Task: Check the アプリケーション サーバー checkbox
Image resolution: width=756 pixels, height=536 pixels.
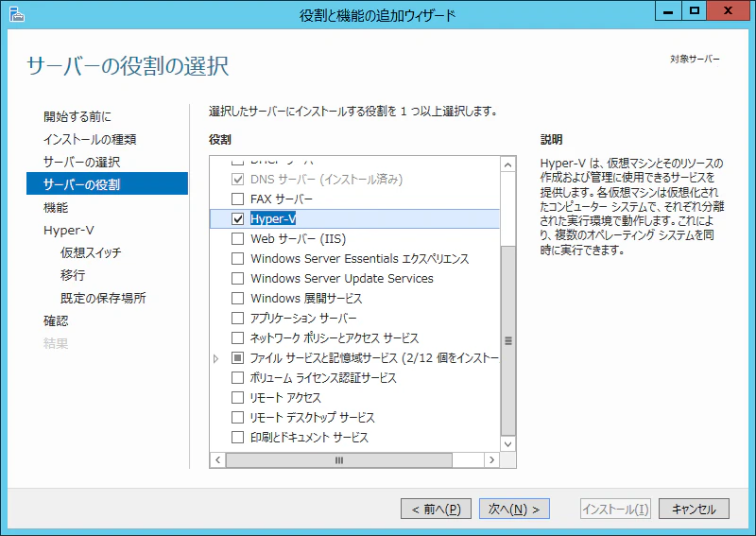Action: pos(238,319)
